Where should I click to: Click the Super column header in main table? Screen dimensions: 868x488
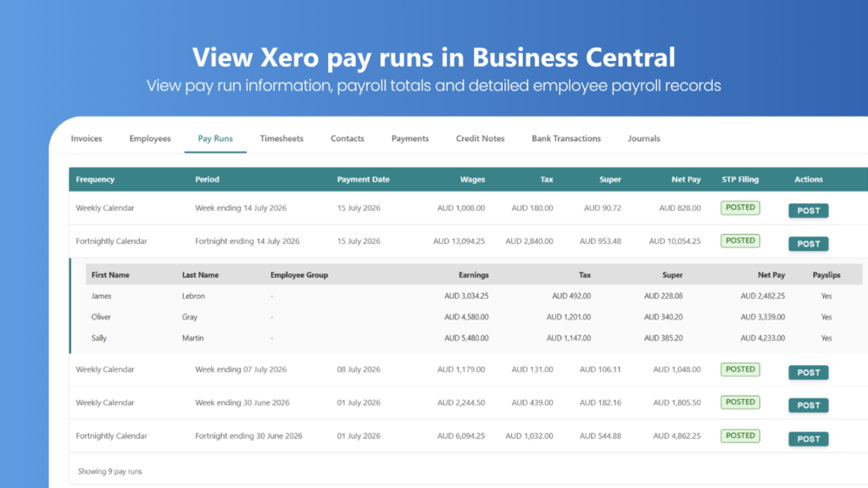point(610,180)
